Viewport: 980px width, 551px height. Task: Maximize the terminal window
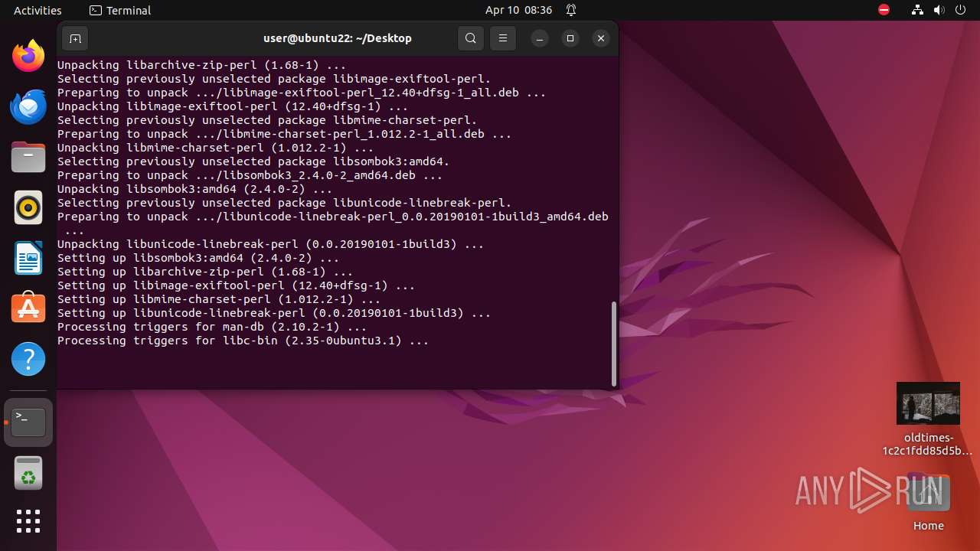point(570,38)
